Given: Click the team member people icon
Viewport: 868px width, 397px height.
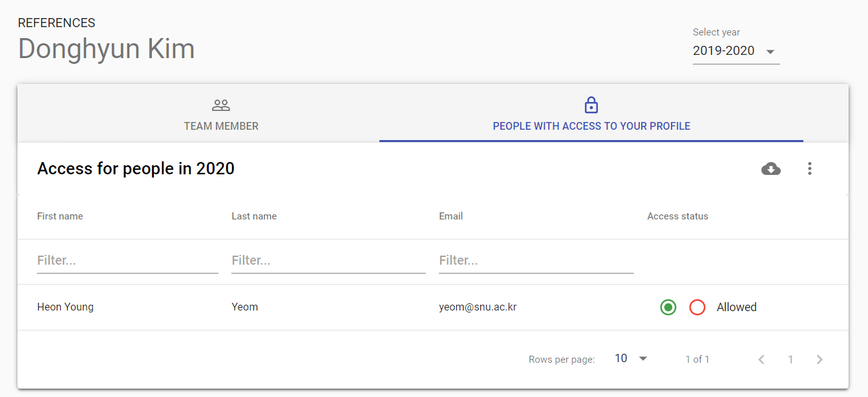Looking at the screenshot, I should [x=221, y=105].
